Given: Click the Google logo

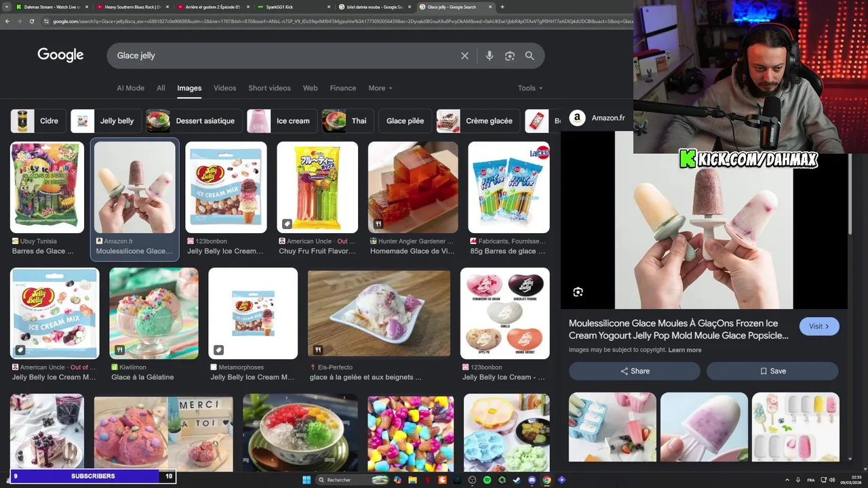Looking at the screenshot, I should point(60,55).
